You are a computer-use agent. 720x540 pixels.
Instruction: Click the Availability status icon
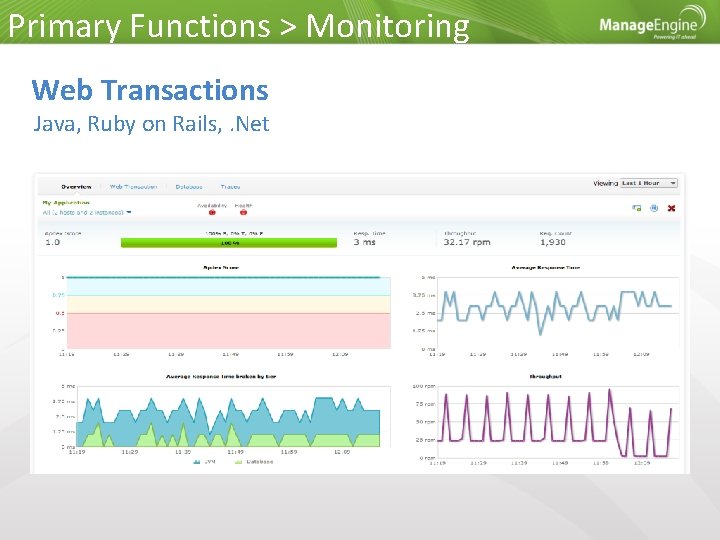point(212,212)
